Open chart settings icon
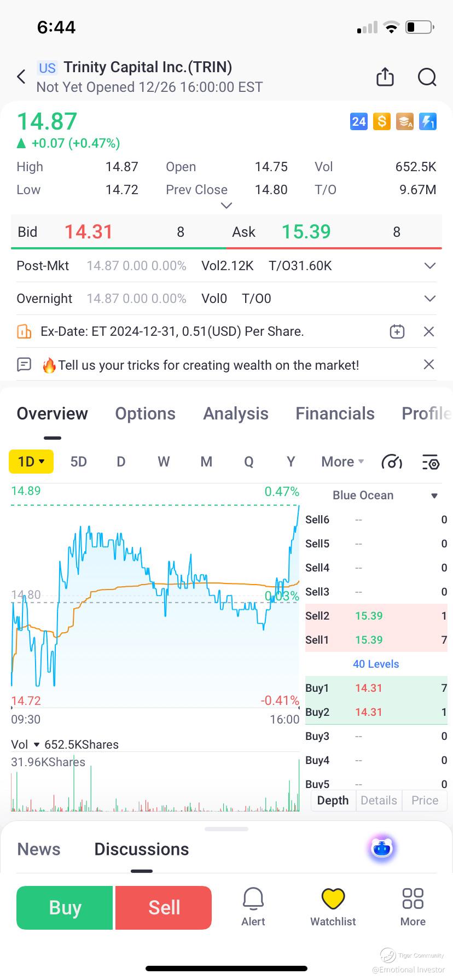This screenshot has height=980, width=453. click(x=431, y=462)
